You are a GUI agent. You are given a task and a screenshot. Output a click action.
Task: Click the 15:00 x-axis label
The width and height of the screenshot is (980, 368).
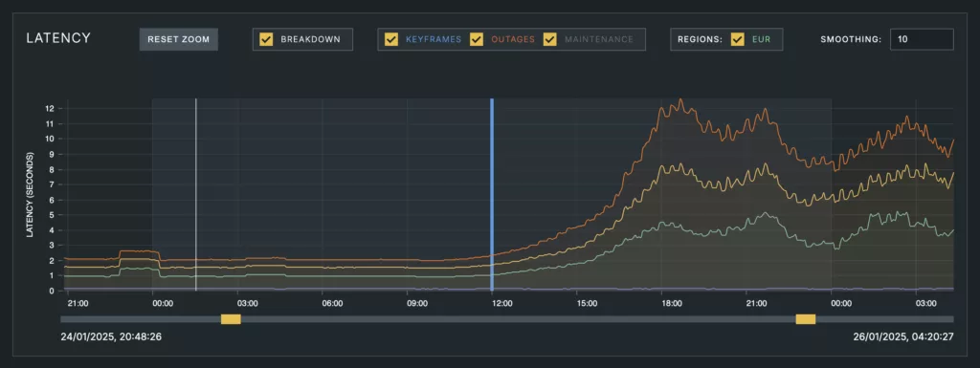[587, 304]
